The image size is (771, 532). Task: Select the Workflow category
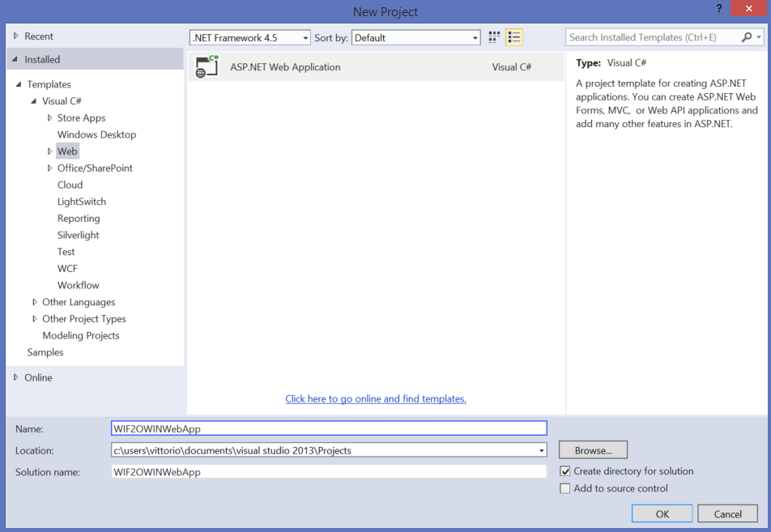pyautogui.click(x=79, y=285)
